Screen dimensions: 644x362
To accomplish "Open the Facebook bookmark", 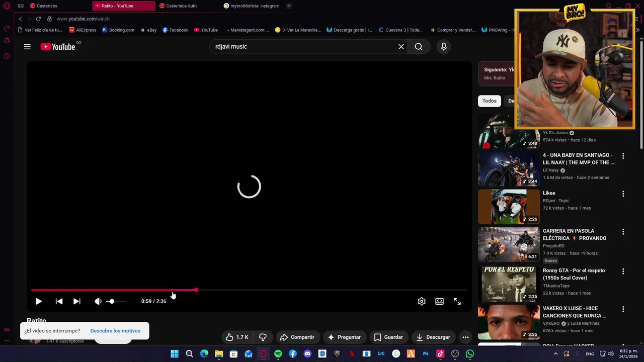I will coord(175,30).
